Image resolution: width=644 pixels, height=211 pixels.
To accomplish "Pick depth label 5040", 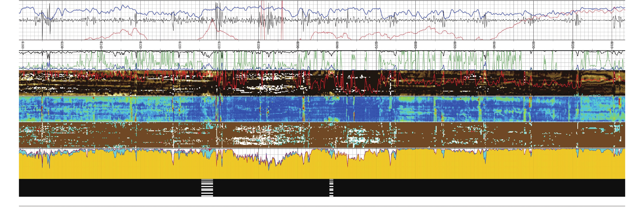I will (494, 45).
